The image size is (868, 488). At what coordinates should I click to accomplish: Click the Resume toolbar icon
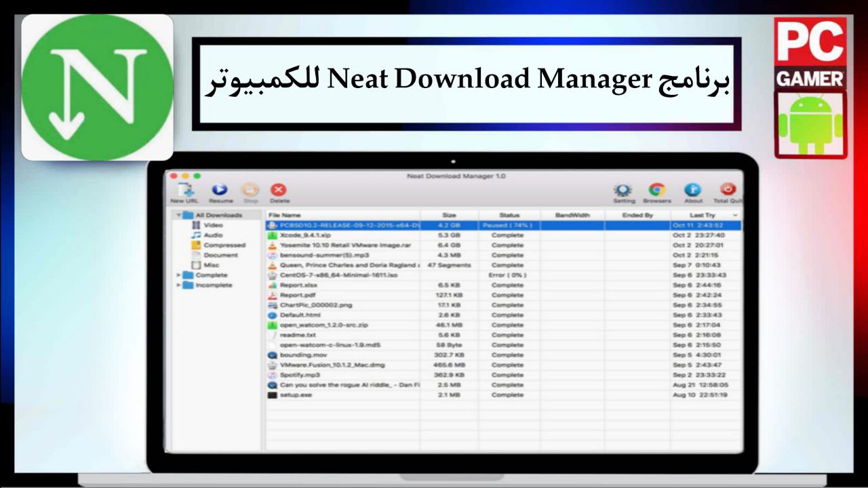[220, 191]
